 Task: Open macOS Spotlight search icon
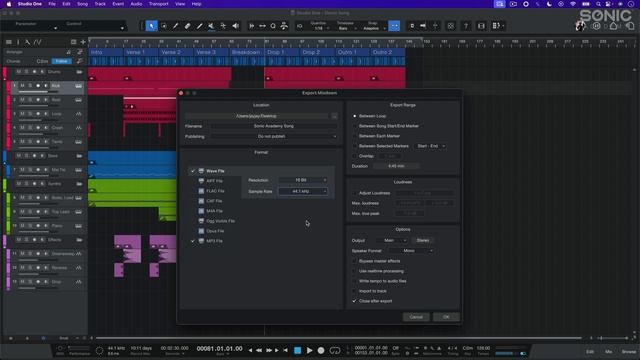598,4
